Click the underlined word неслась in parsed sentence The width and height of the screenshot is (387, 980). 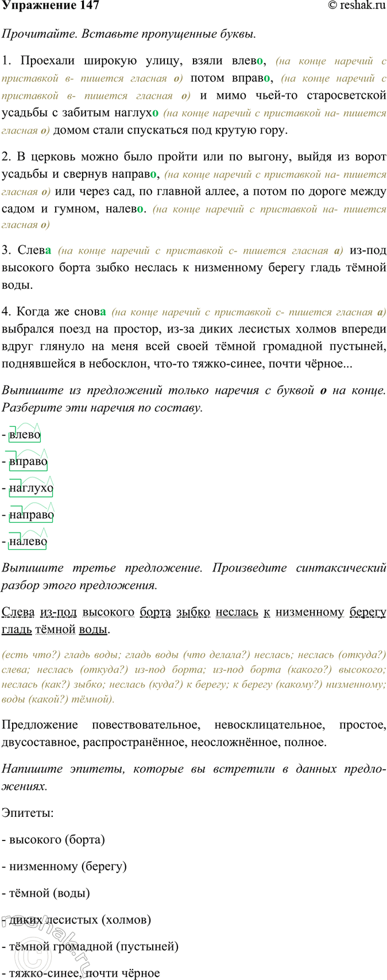point(237,612)
